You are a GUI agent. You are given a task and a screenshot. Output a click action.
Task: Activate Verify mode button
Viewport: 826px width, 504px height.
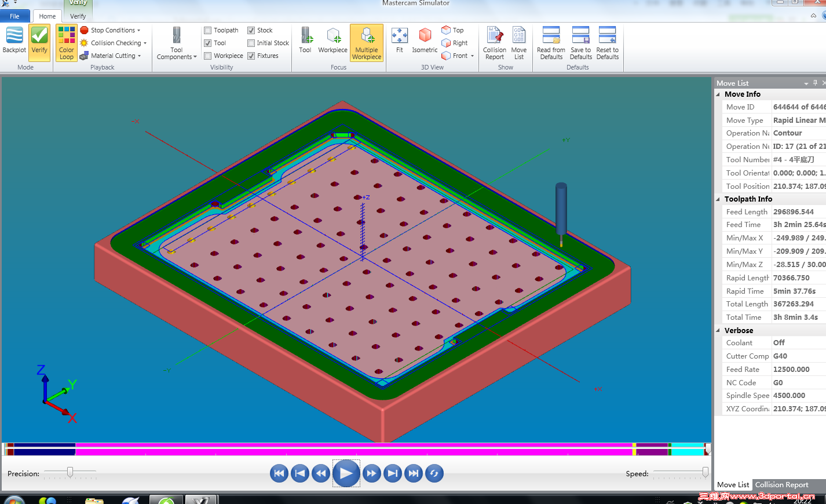[39, 42]
